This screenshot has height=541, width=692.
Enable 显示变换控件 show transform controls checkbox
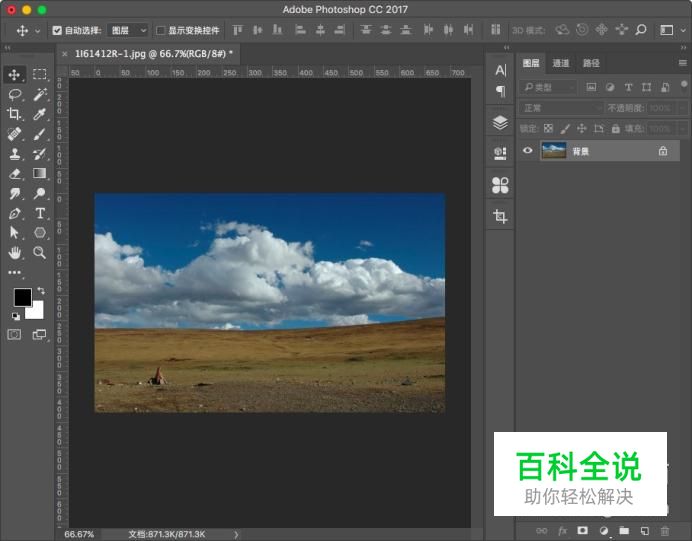tap(161, 31)
